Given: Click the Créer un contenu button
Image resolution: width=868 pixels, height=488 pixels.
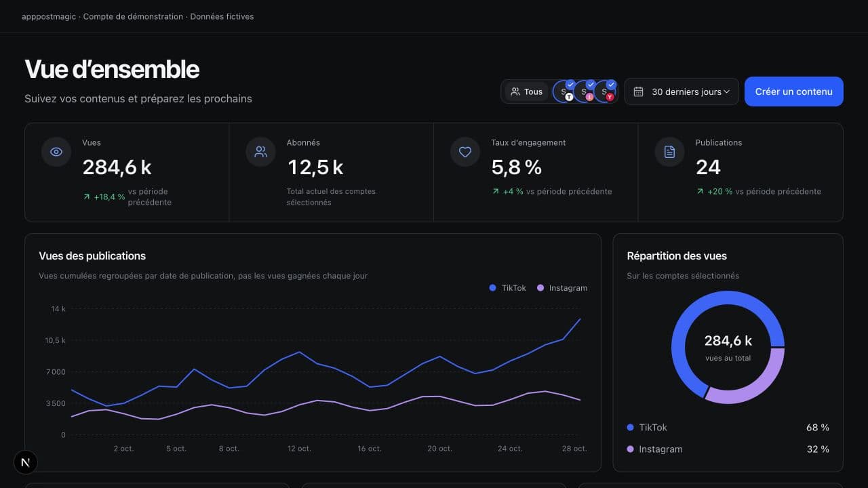Looking at the screenshot, I should (794, 91).
